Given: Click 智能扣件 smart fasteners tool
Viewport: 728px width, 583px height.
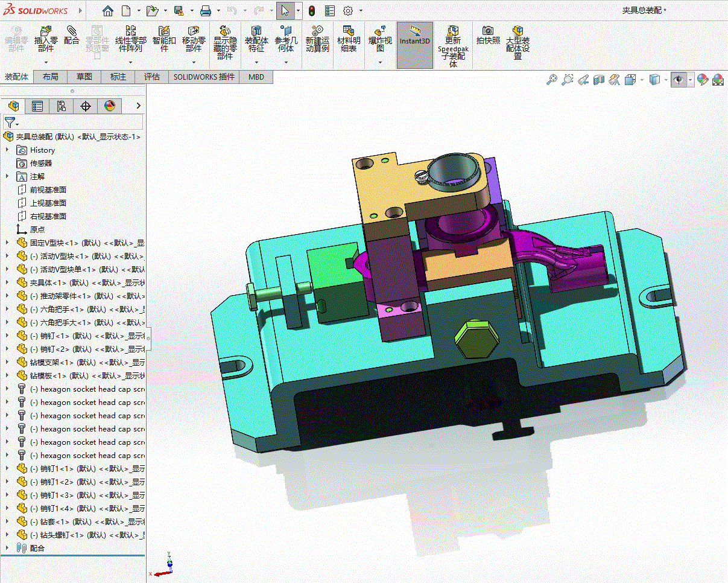Looking at the screenshot, I should (x=164, y=39).
